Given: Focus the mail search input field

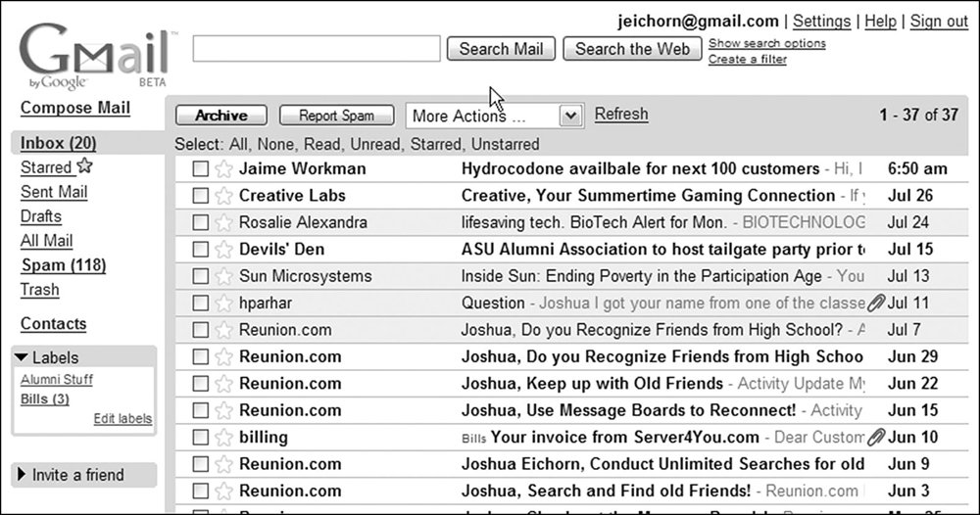Looking at the screenshot, I should pyautogui.click(x=317, y=49).
